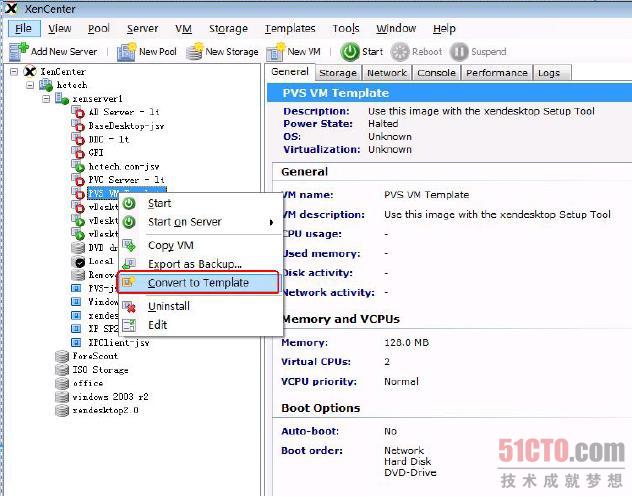Select the windows 2003 r2 storage item

[x=110, y=397]
